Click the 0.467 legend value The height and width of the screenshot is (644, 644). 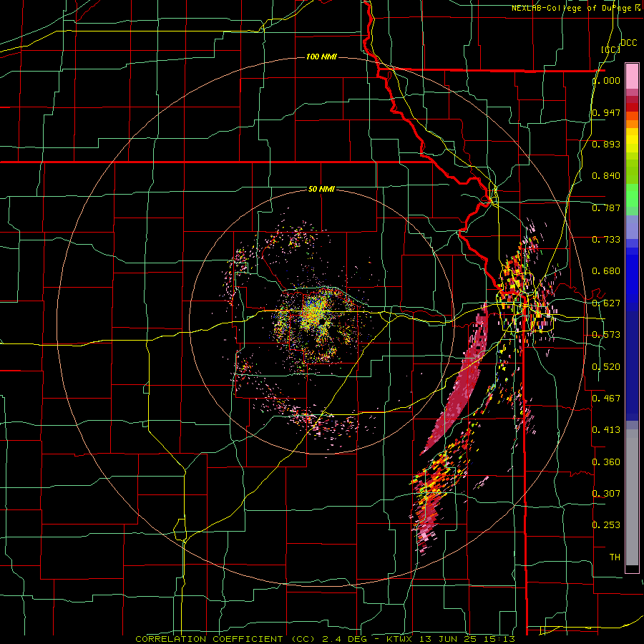(606, 399)
